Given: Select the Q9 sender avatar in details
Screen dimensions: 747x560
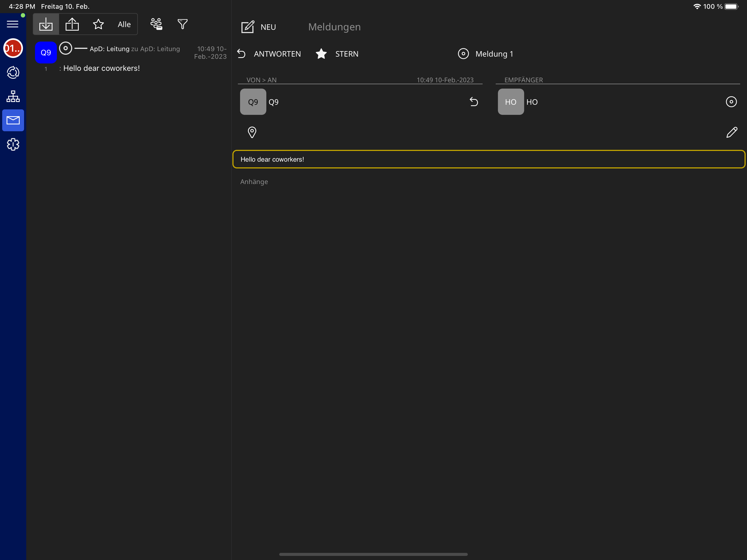Looking at the screenshot, I should [x=253, y=102].
